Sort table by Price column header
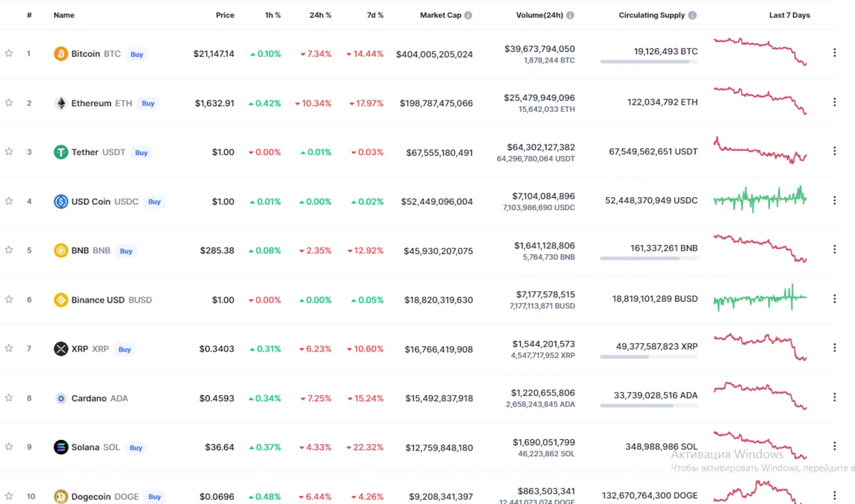Image resolution: width=855 pixels, height=504 pixels. (x=224, y=15)
